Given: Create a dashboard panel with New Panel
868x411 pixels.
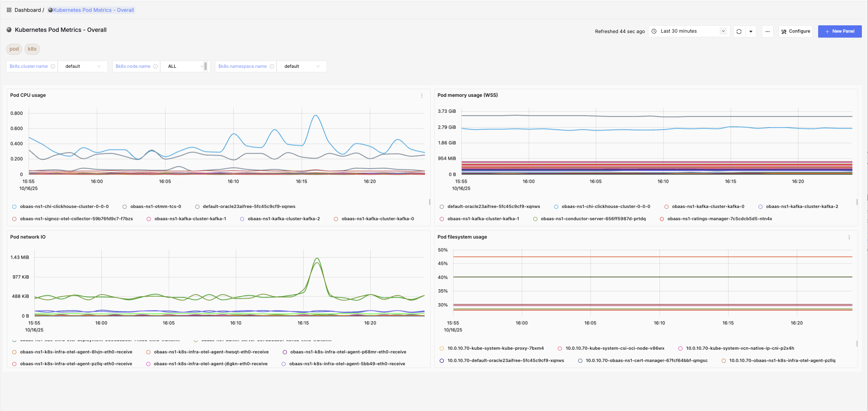Looking at the screenshot, I should point(840,31).
